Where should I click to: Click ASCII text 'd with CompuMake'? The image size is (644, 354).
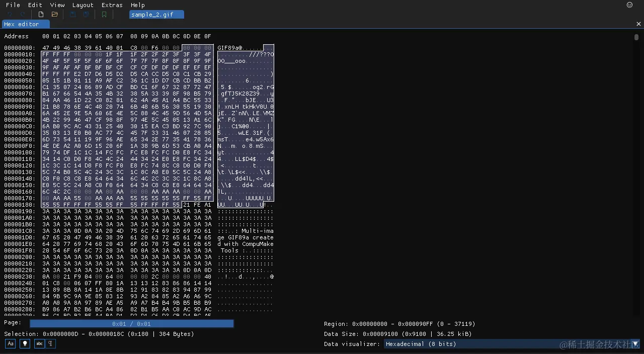click(246, 244)
